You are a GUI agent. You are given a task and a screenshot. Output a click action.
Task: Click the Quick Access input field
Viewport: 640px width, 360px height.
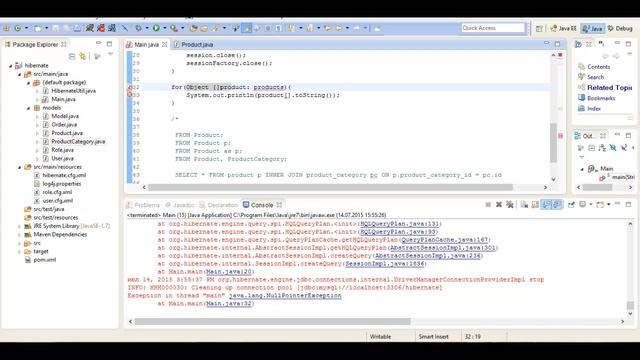(x=493, y=28)
